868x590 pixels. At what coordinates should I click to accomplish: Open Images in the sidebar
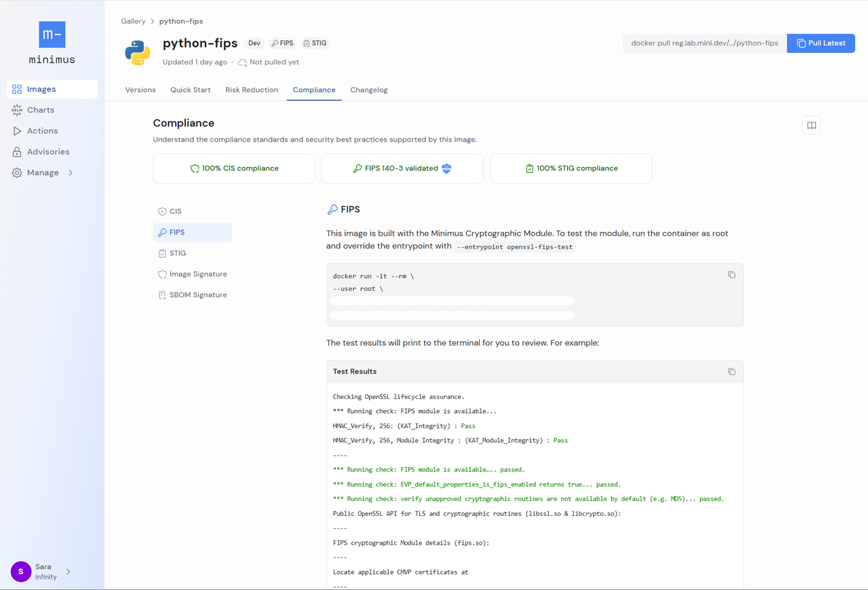(x=52, y=89)
